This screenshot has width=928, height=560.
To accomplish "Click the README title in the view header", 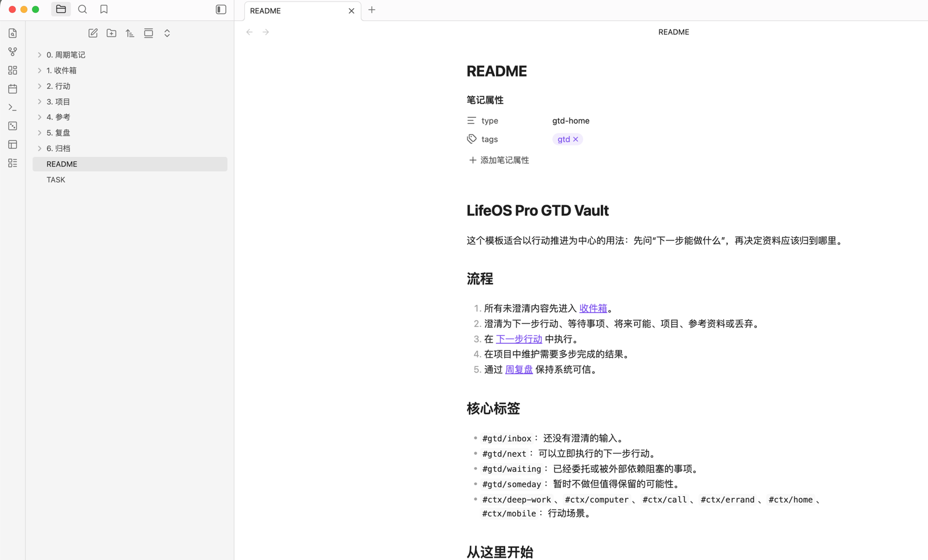I will pyautogui.click(x=673, y=32).
